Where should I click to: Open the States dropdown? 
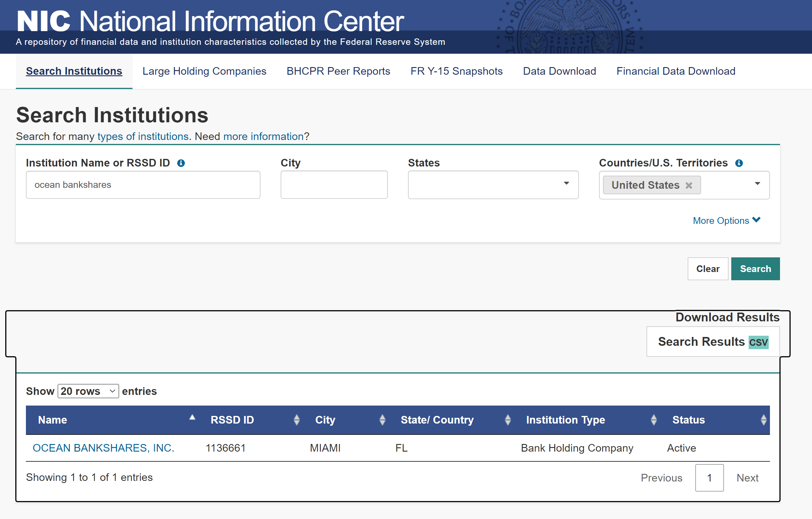coord(493,184)
